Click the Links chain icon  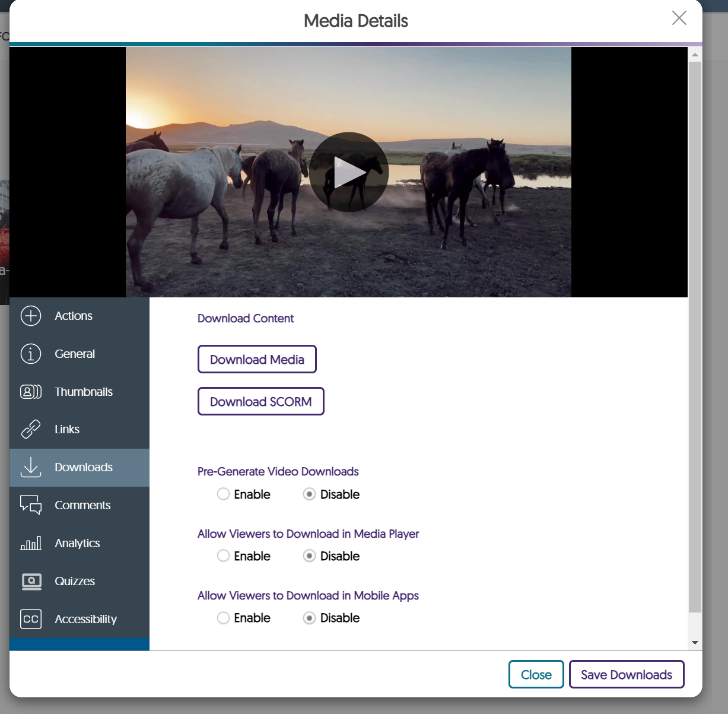click(x=31, y=429)
